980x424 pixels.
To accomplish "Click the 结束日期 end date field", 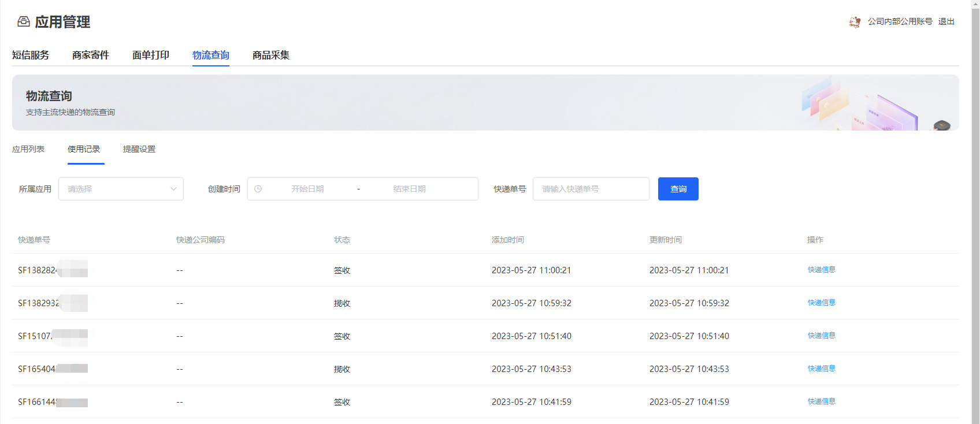I will click(x=410, y=189).
